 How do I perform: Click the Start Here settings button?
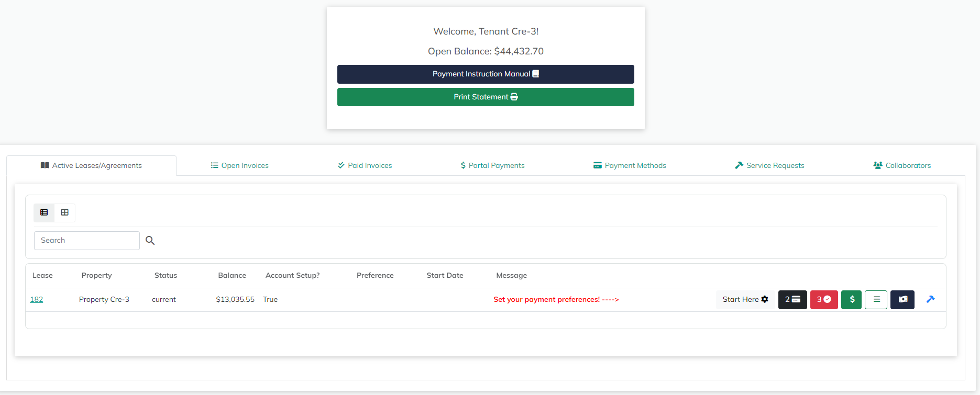[745, 300]
